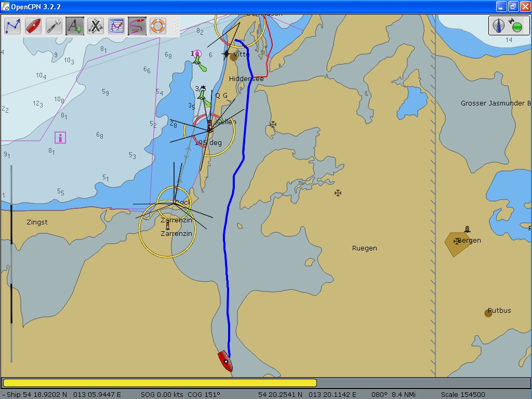
Task: Click the Bergen town area symbol
Action: [456, 244]
